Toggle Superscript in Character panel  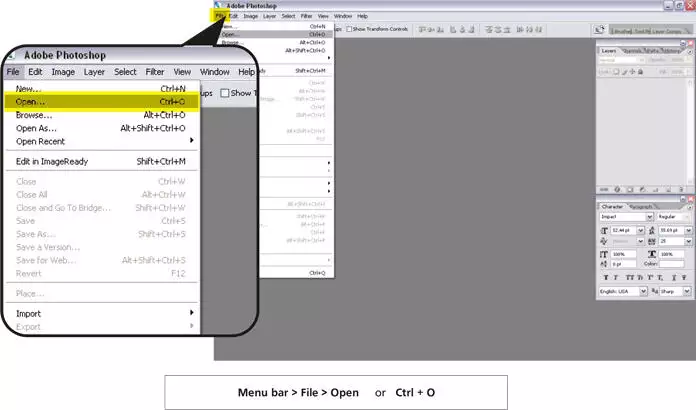(x=650, y=277)
